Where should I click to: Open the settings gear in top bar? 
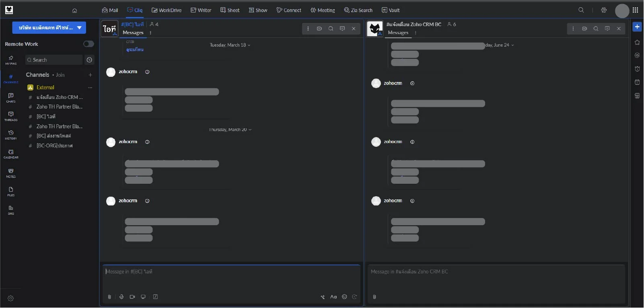[x=604, y=10]
